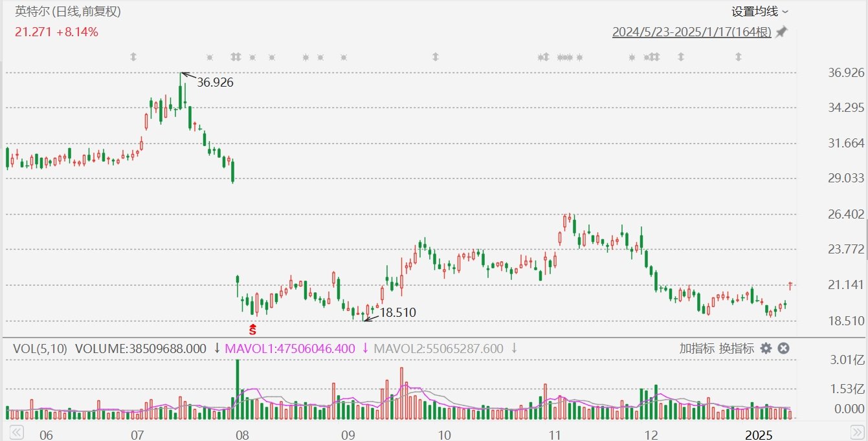868x441 pixels.
Task: Click the pink down arrow after the MAVOL1 value
Action: (x=365, y=349)
